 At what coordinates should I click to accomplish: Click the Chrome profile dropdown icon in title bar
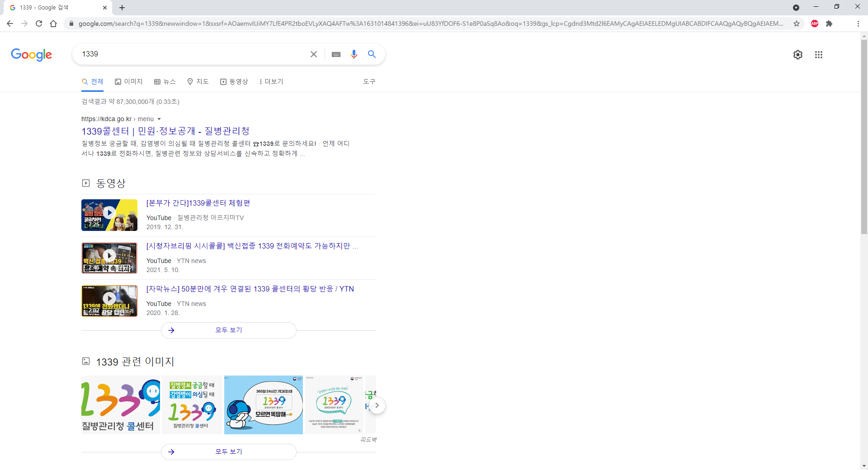pyautogui.click(x=796, y=8)
